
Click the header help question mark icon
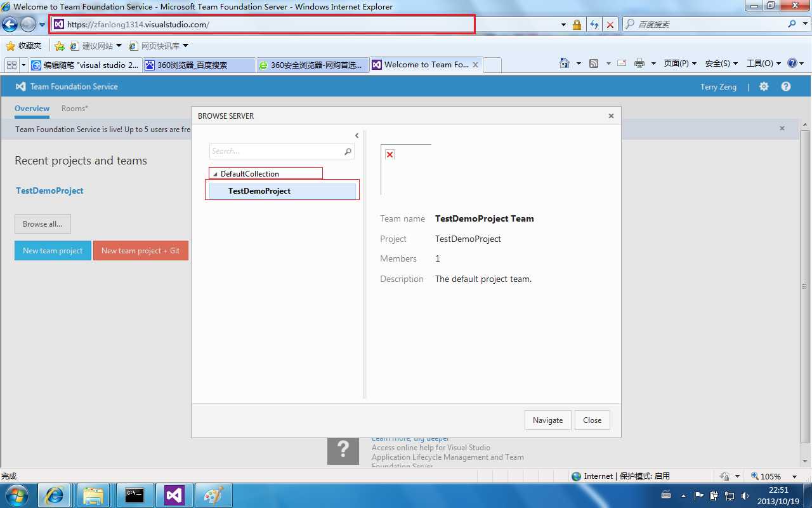coord(786,86)
